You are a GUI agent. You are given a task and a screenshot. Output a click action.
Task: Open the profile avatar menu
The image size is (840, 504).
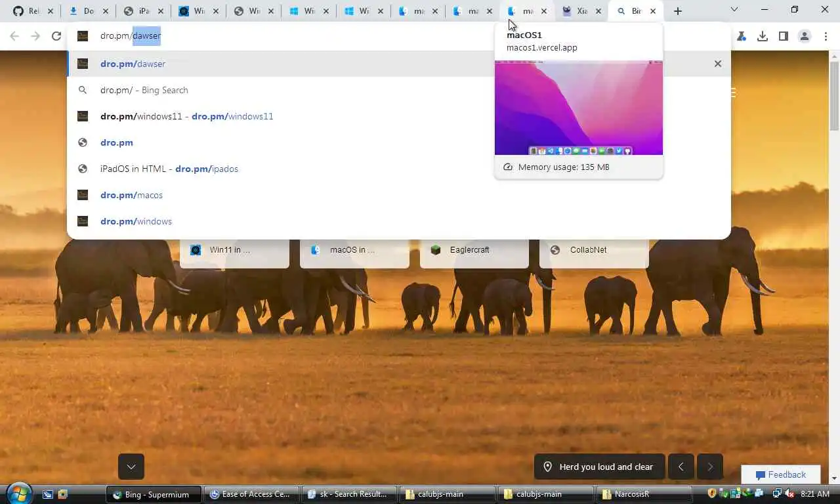coord(805,36)
